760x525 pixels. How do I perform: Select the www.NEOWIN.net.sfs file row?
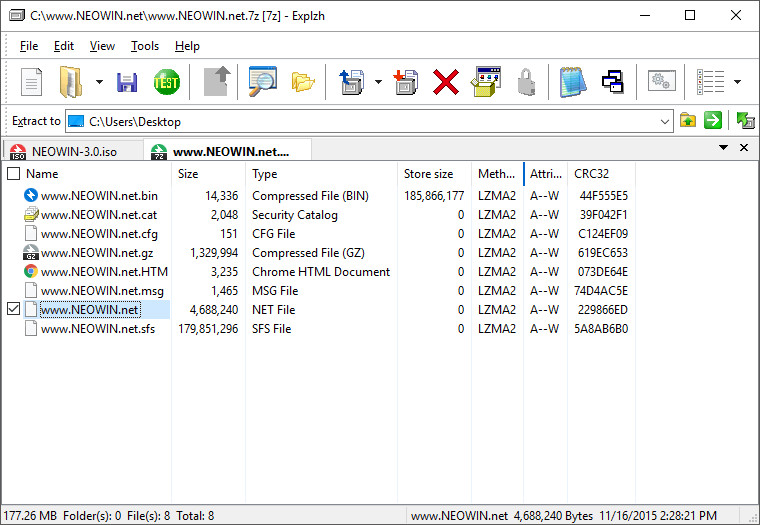pos(98,329)
